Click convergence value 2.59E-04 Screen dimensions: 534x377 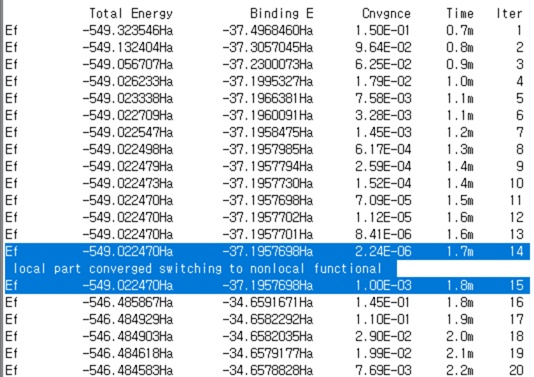pos(383,167)
